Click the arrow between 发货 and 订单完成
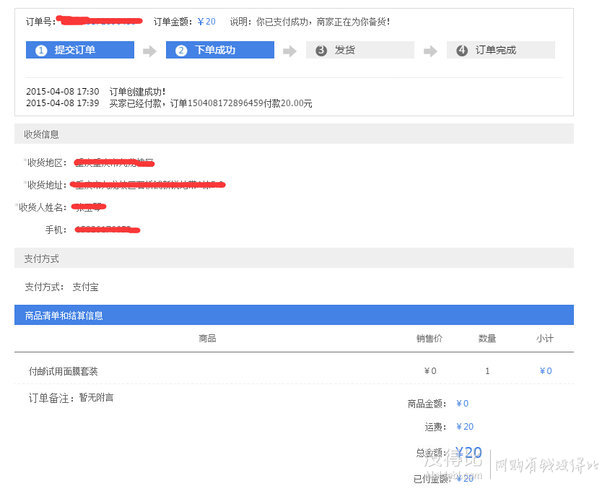Viewport: 610px width, 499px height. (x=430, y=51)
